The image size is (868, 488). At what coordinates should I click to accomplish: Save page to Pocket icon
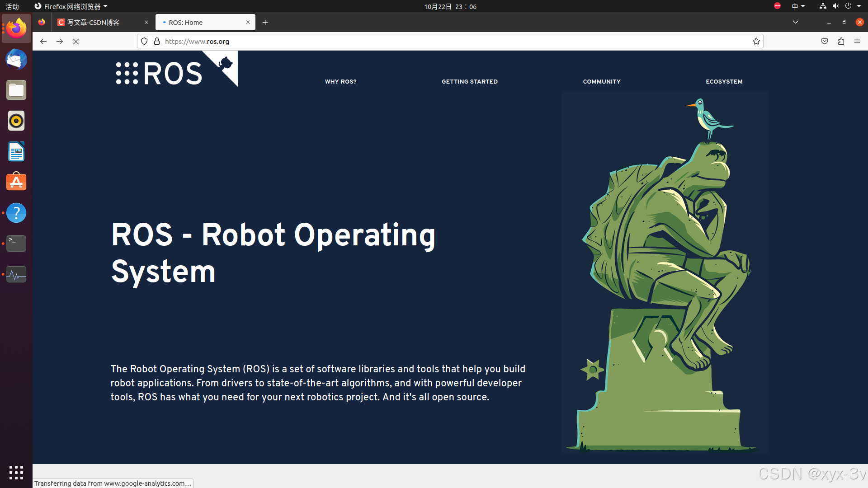tap(825, 41)
